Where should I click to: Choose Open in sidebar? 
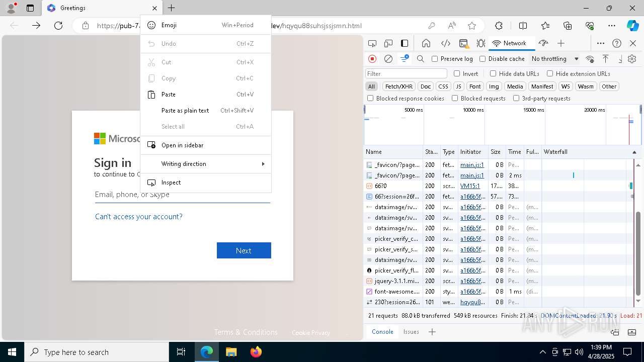(205, 145)
